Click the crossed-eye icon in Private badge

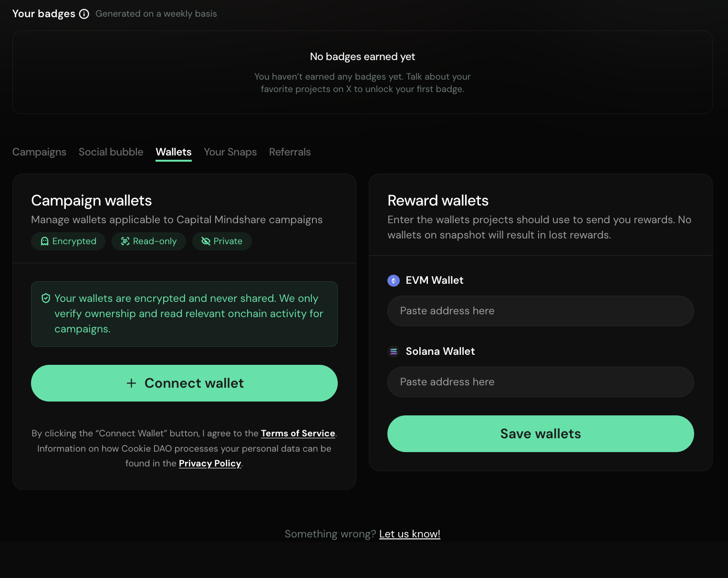pyautogui.click(x=206, y=241)
